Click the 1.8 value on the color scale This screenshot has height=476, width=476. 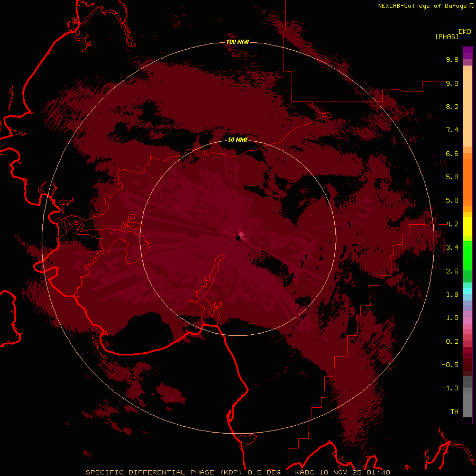click(x=452, y=295)
